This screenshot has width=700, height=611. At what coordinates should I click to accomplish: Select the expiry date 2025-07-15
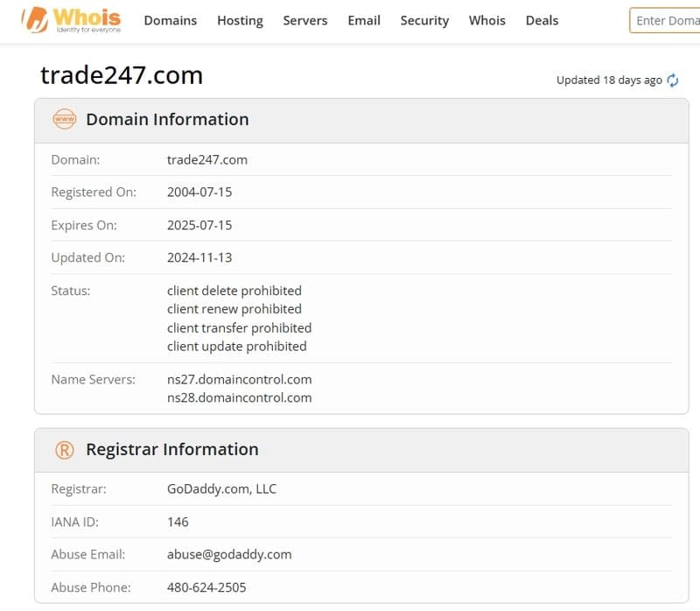199,225
